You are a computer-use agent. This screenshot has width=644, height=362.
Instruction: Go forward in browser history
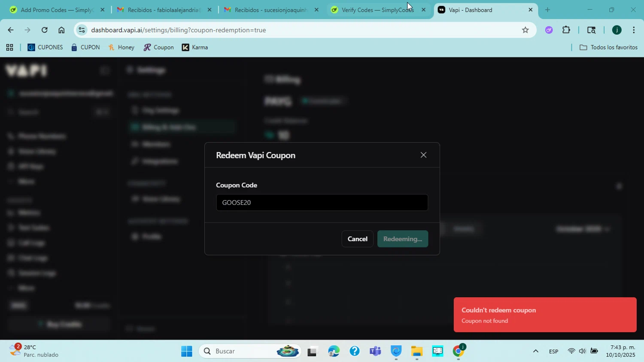coord(27,30)
